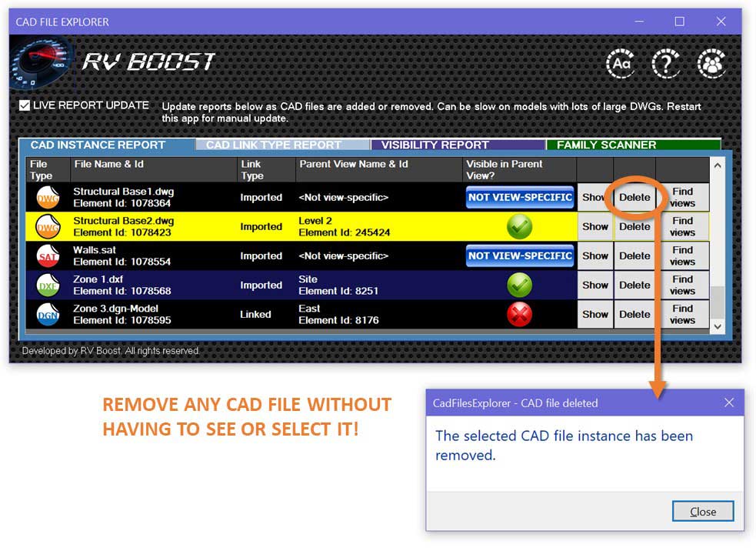Open the Family Scanner tab

coord(634,145)
